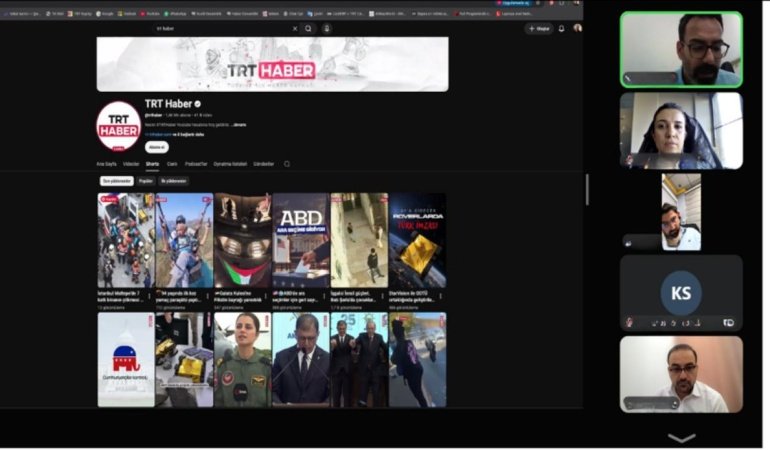Viewport: 770px width, 450px height.
Task: Open more options for Istanbul Maltepe short
Action: 149,296
